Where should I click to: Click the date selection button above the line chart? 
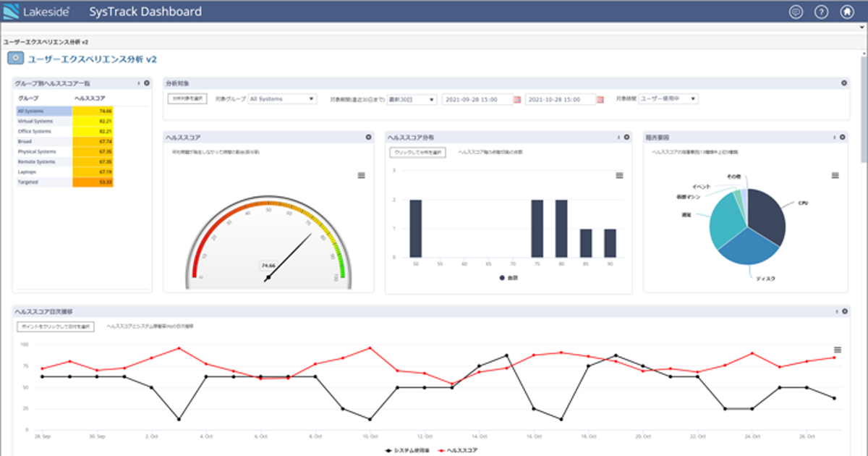pyautogui.click(x=56, y=326)
